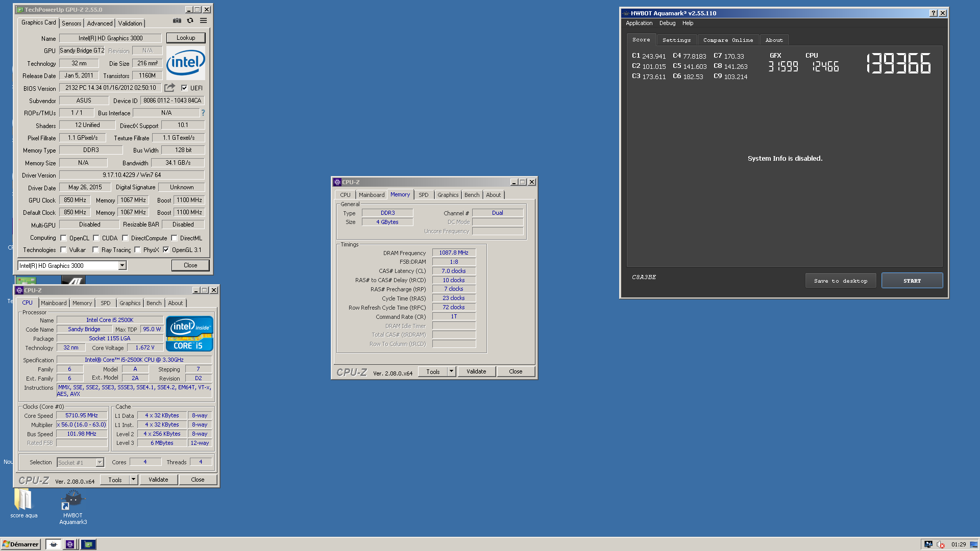Click Validate in the CPU-Z CPU window

tap(158, 480)
